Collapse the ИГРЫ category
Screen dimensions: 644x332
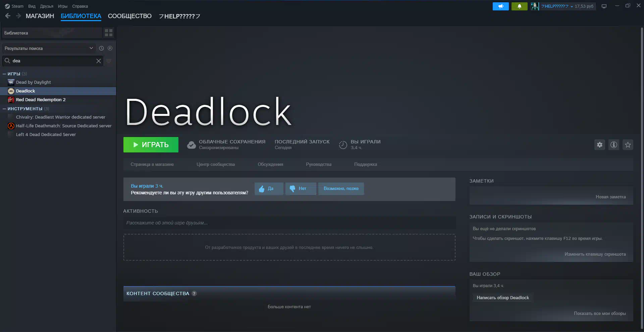pyautogui.click(x=4, y=74)
